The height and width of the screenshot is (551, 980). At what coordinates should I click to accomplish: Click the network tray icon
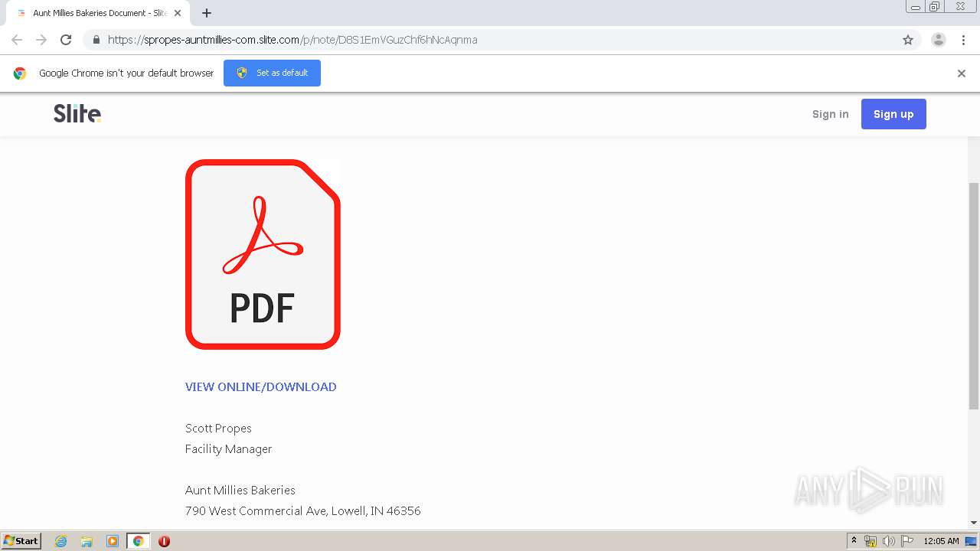[871, 541]
